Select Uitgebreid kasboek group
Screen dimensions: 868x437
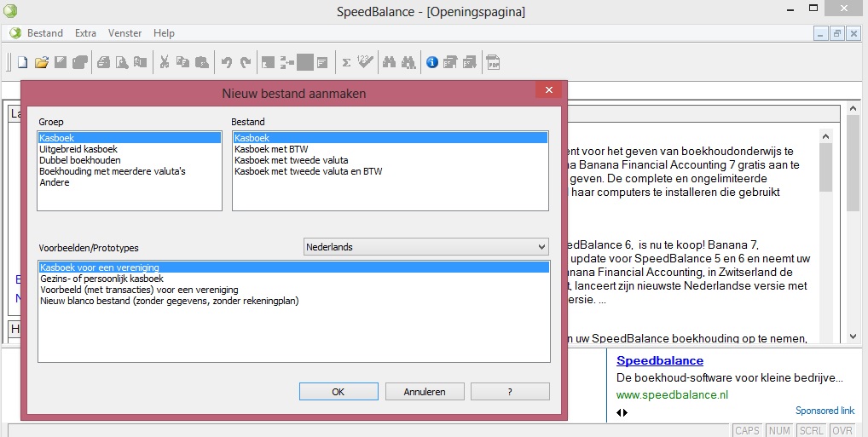130,149
